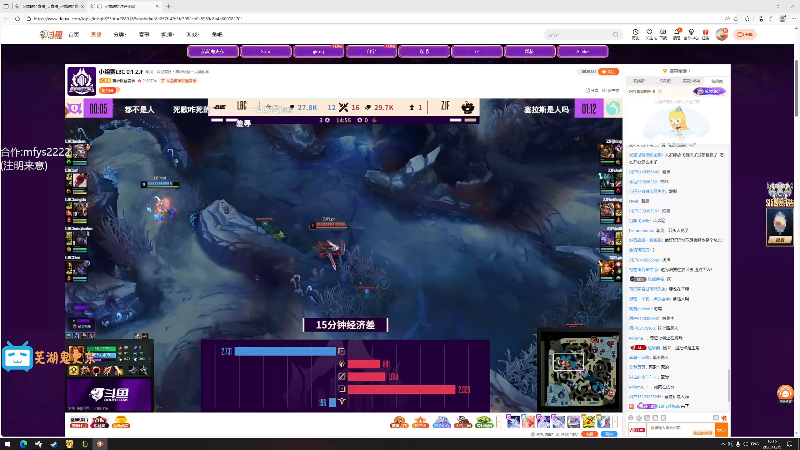Click the blue button under the gift bar
800x450 pixels.
609,434
